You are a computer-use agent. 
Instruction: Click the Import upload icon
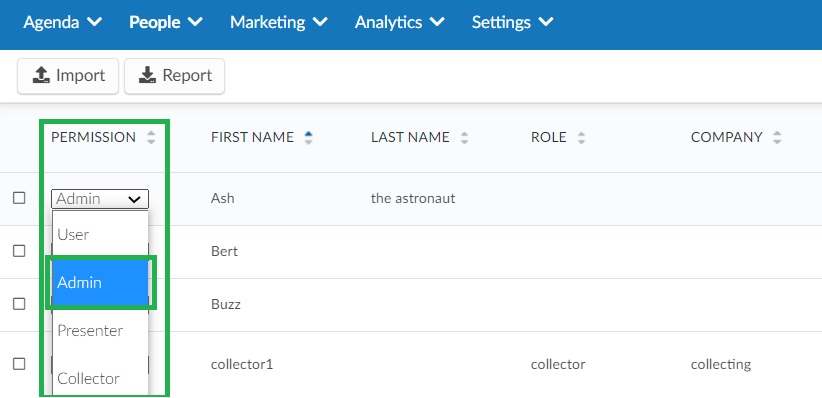point(41,76)
